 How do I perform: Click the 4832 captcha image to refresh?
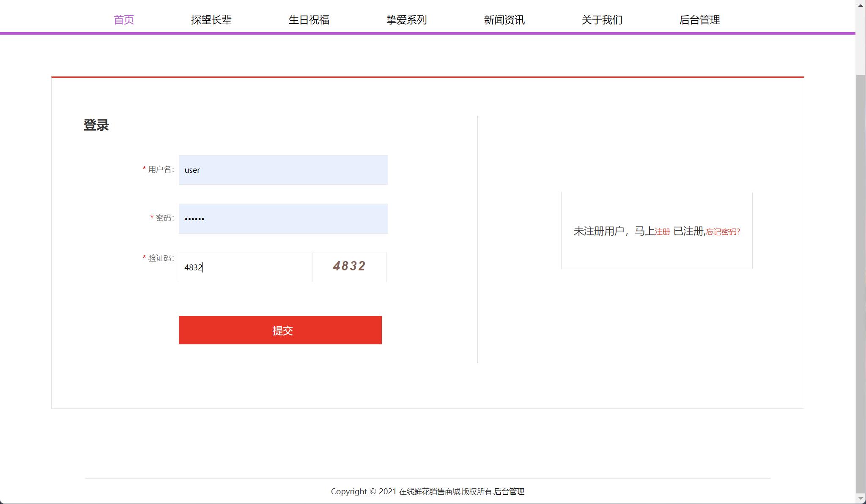[349, 267]
